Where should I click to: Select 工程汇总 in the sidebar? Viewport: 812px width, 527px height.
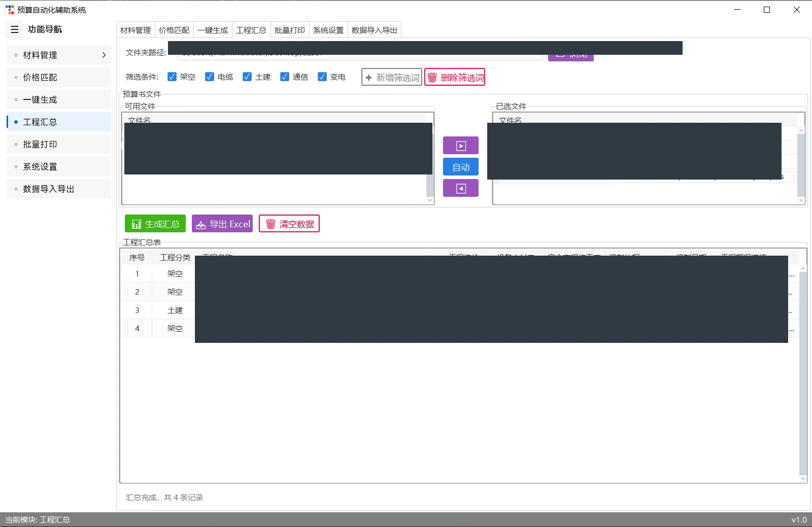pyautogui.click(x=59, y=122)
